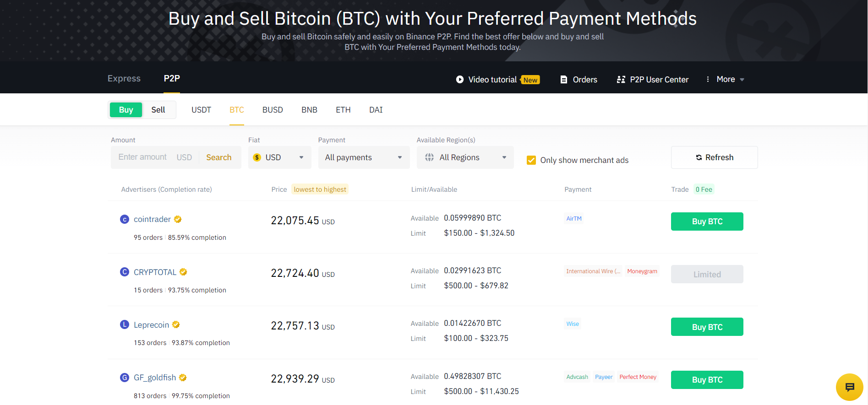Click the Perfect Money payment tag
The width and height of the screenshot is (868, 405).
click(x=638, y=377)
